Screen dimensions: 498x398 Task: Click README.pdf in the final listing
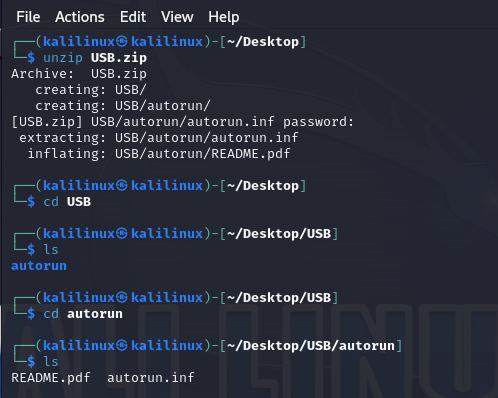[51, 378]
